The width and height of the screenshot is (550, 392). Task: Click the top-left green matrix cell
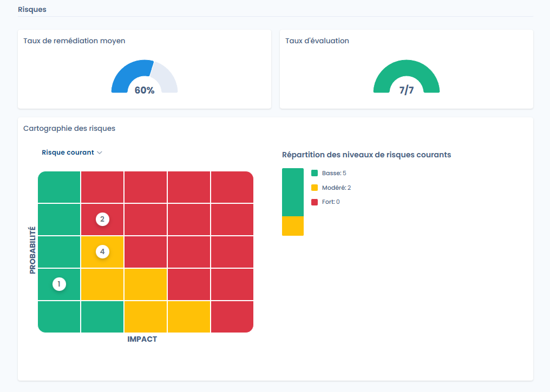[59, 187]
